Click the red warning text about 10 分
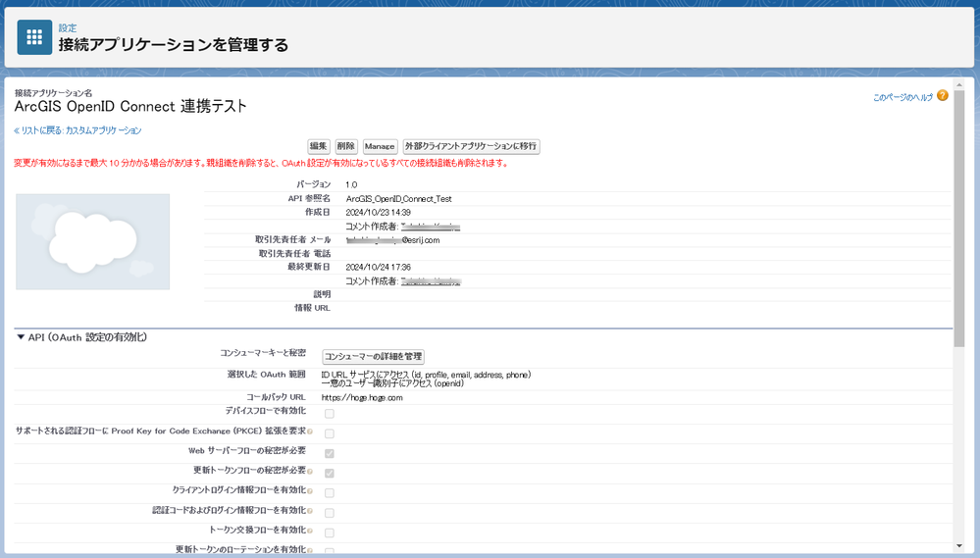 click(x=261, y=163)
